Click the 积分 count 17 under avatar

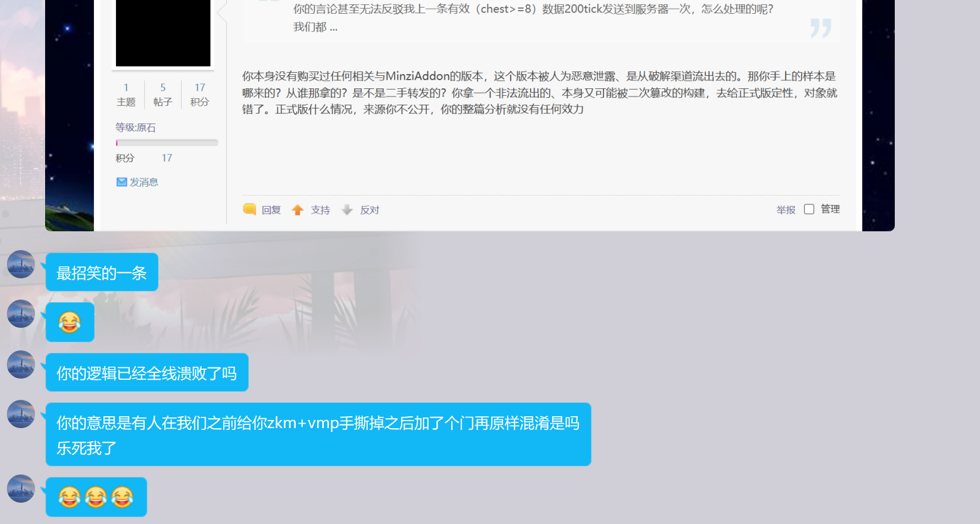[200, 88]
